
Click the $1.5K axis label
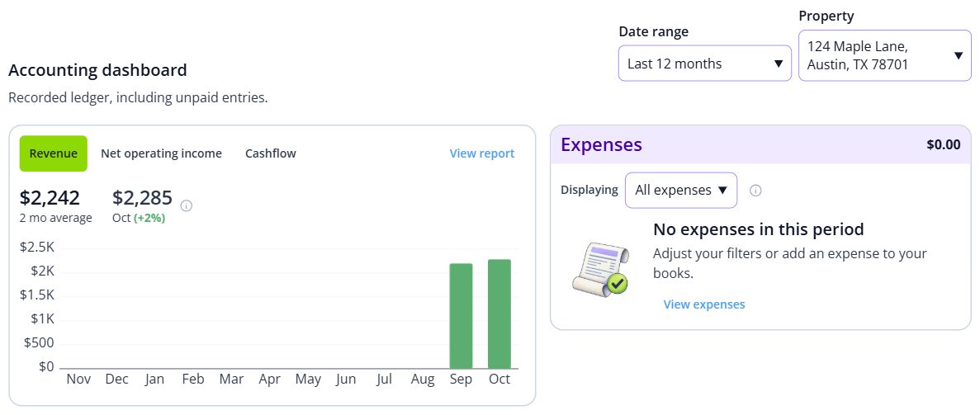(37, 295)
